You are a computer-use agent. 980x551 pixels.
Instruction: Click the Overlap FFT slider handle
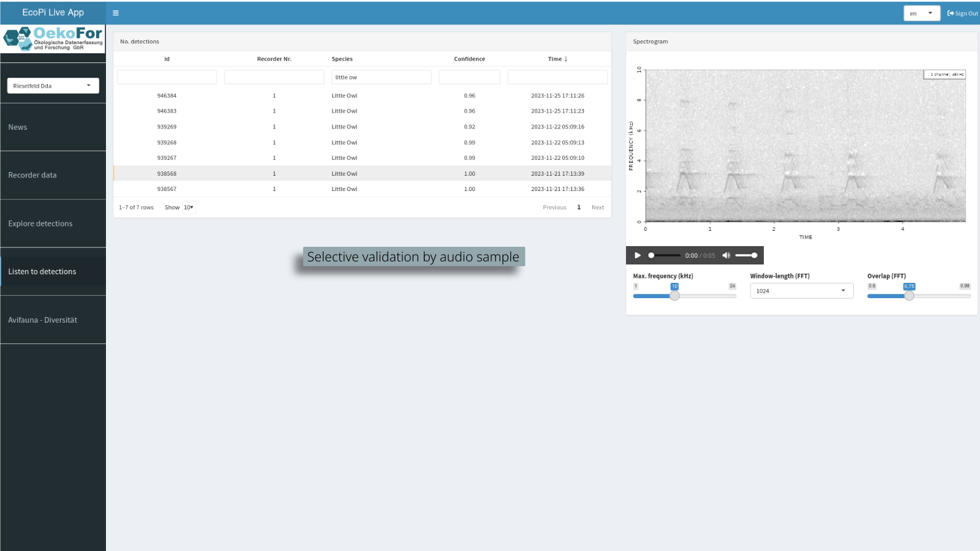point(909,296)
